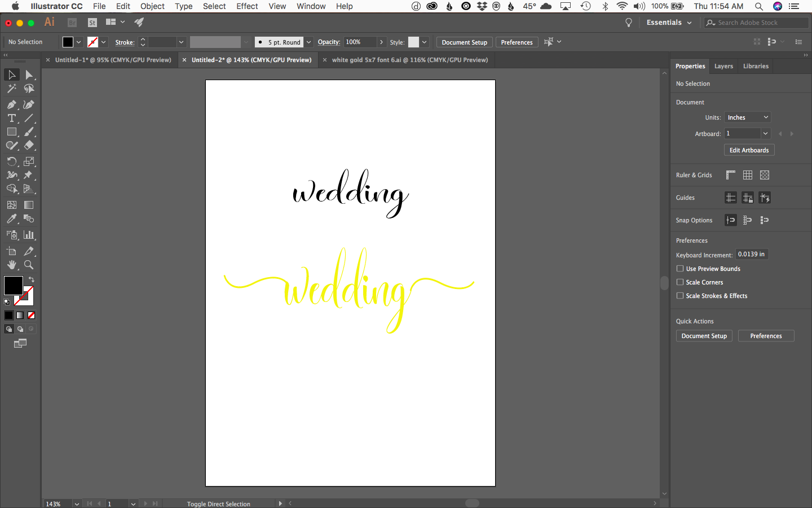The image size is (812, 508).
Task: Choose the Blend tool
Action: [29, 218]
